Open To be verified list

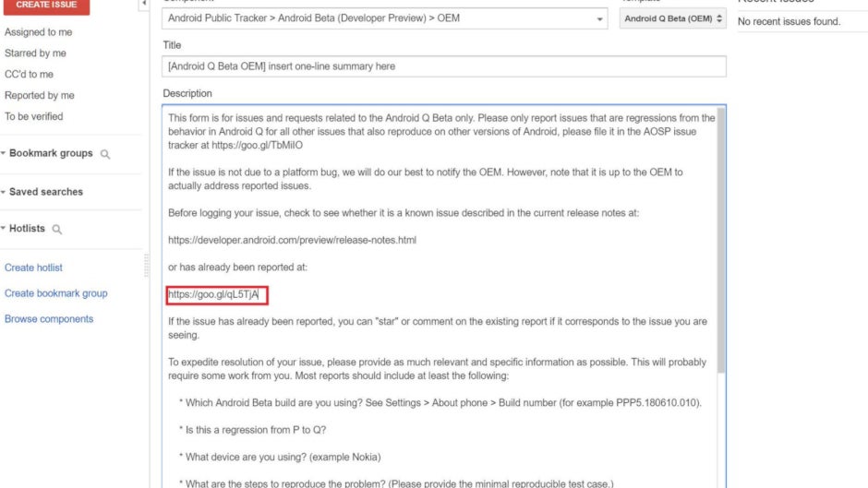(x=34, y=116)
